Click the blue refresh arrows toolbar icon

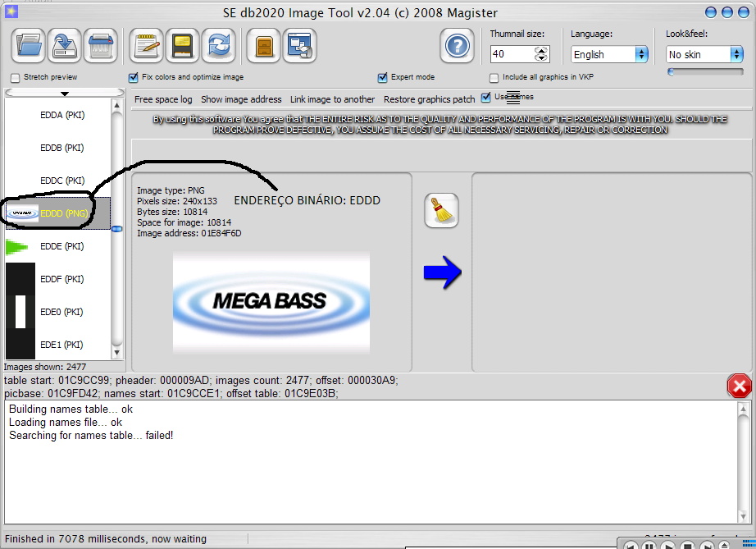point(219,46)
